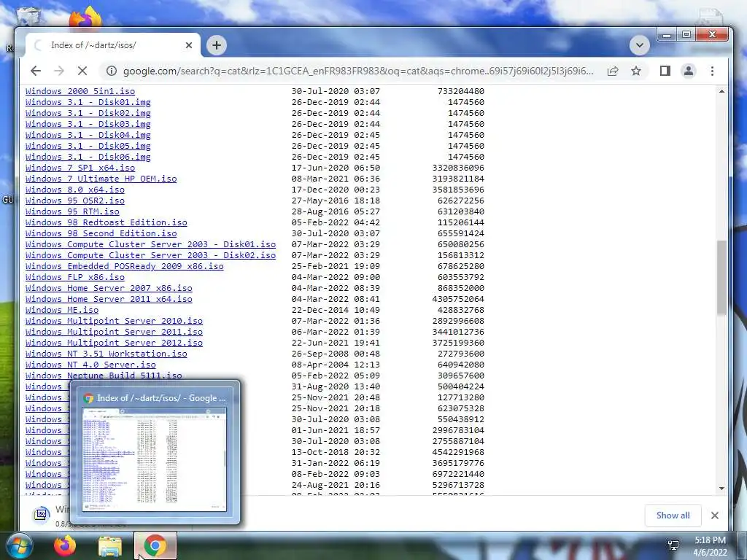Expand the tab search dropdown arrow

[639, 45]
